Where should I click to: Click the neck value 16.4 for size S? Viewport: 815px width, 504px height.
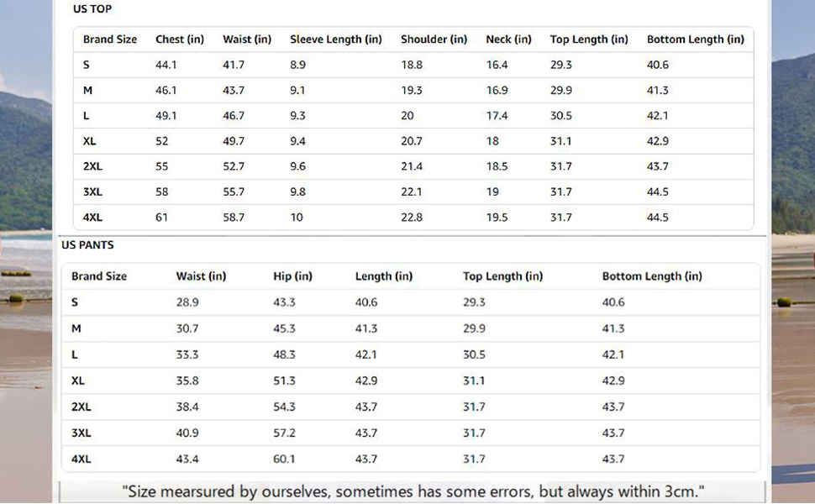497,65
